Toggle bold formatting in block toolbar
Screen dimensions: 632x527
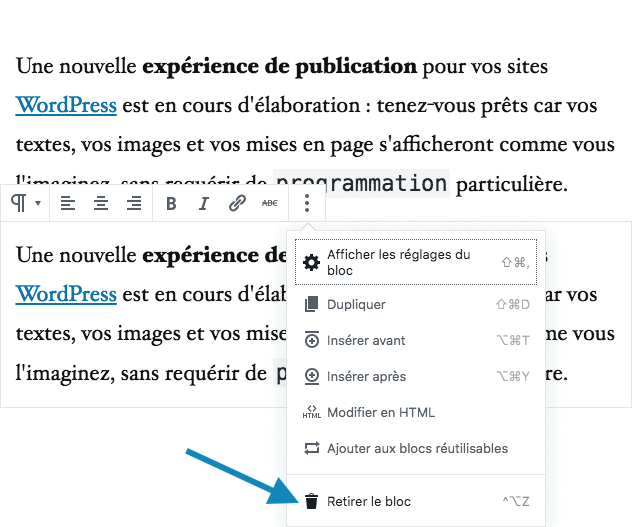pos(171,204)
